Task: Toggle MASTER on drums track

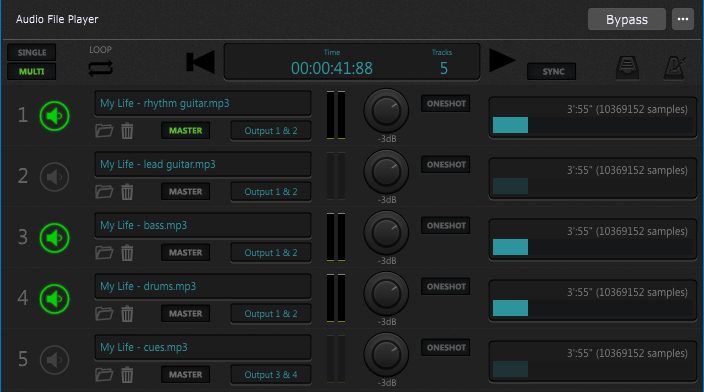Action: coord(185,313)
